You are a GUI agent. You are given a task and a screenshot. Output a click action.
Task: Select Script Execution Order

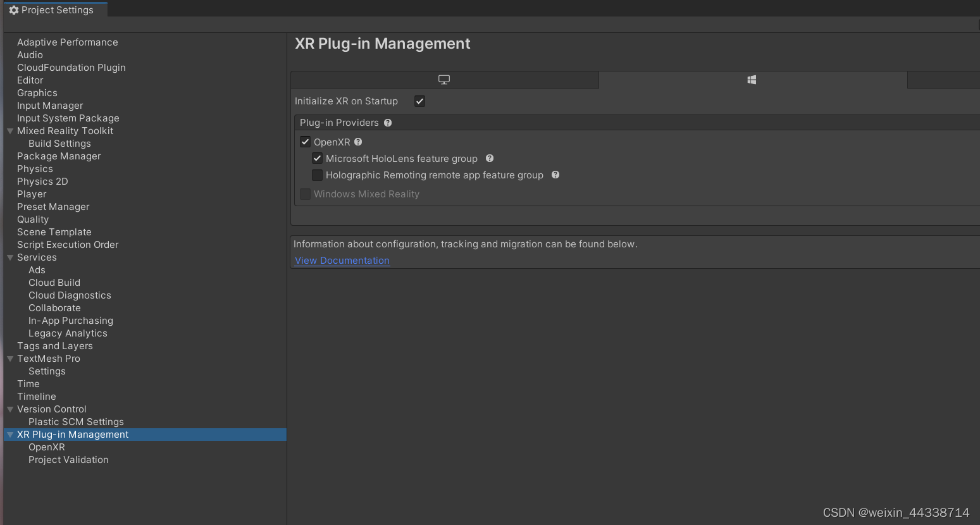tap(68, 245)
